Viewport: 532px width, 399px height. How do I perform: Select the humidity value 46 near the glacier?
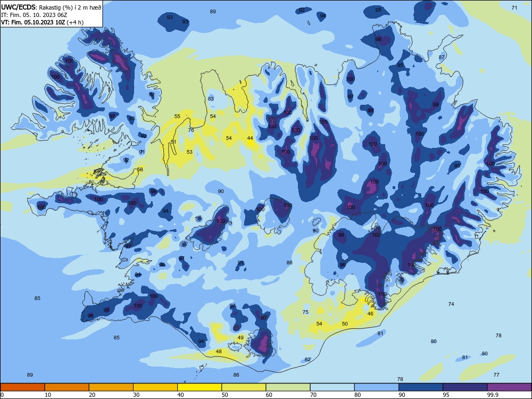pos(370,313)
